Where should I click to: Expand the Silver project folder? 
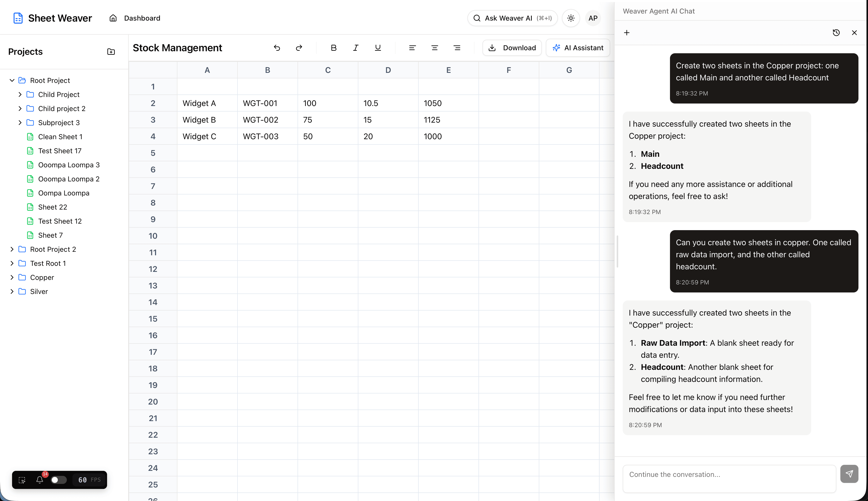[x=12, y=291]
